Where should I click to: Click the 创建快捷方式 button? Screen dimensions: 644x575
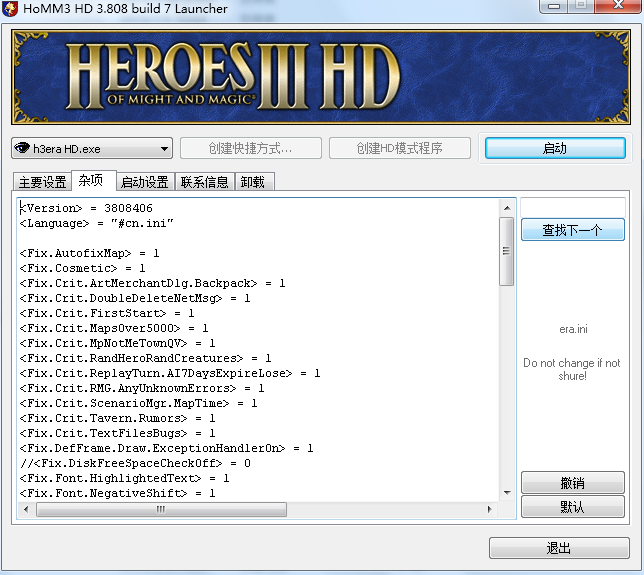251,148
